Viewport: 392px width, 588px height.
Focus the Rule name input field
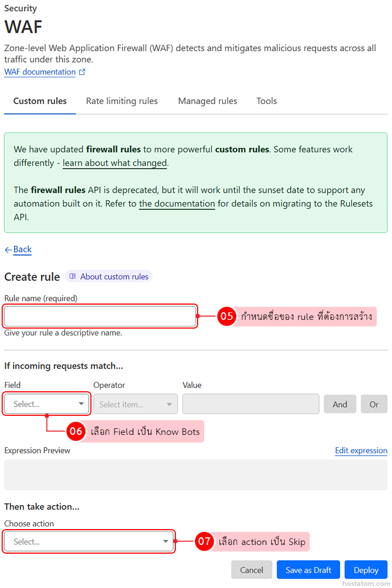(x=100, y=316)
